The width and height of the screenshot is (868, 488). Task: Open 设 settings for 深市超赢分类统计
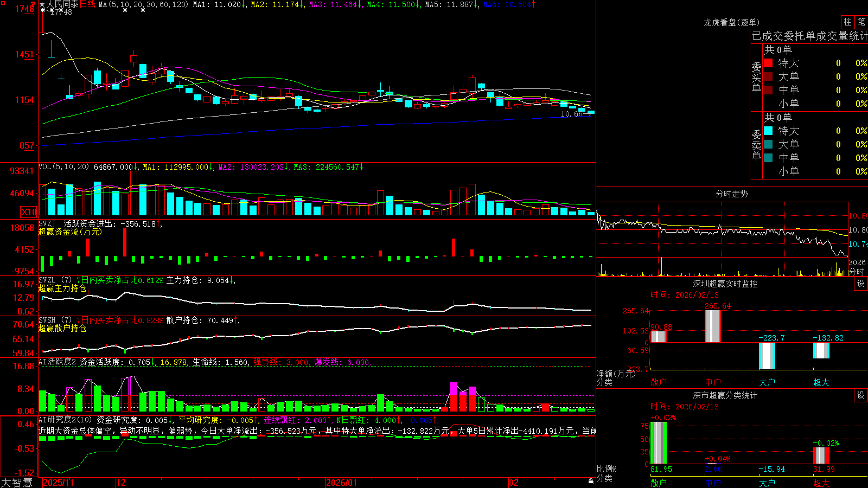861,395
